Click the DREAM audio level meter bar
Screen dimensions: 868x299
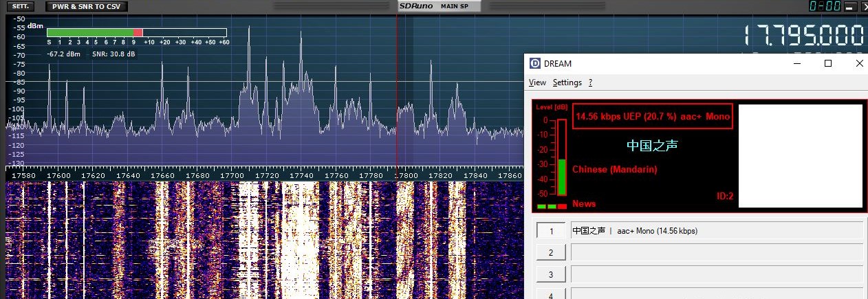point(562,157)
